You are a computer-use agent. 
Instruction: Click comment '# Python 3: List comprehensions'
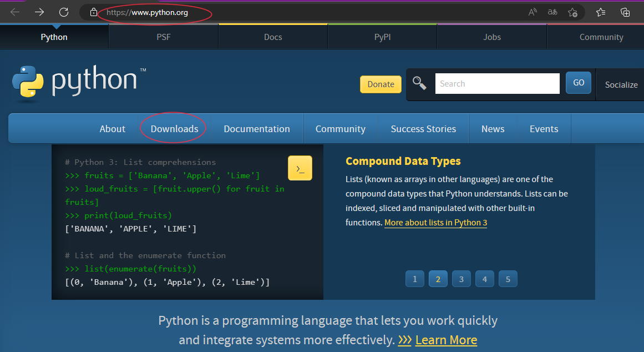140,162
